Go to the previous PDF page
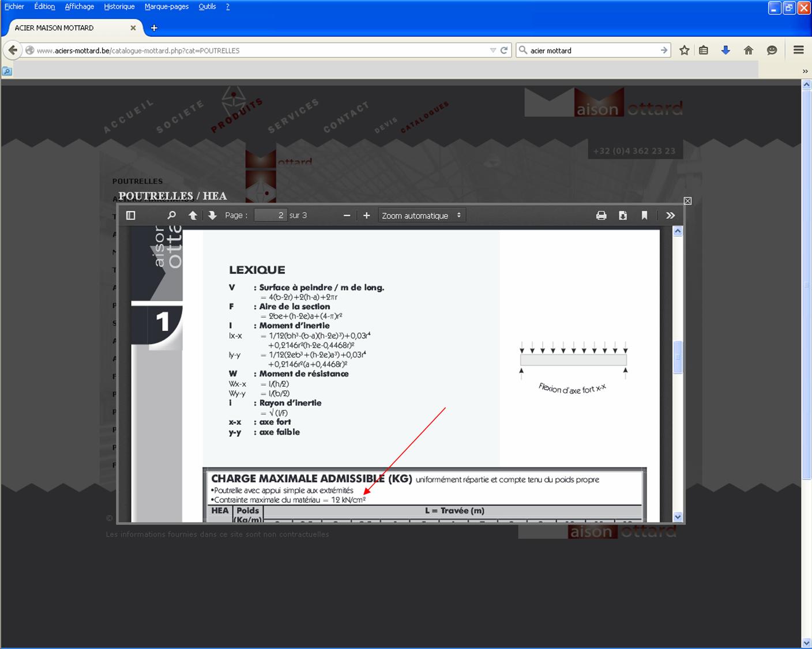The image size is (812, 649). tap(193, 216)
